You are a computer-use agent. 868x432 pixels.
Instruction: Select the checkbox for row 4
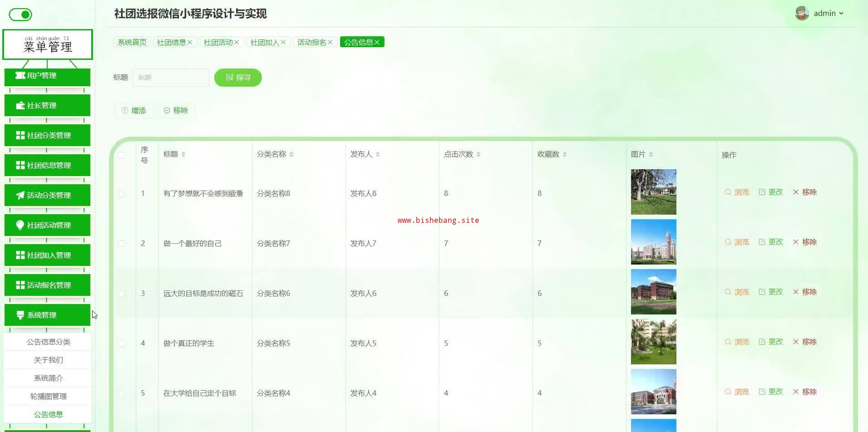(121, 344)
